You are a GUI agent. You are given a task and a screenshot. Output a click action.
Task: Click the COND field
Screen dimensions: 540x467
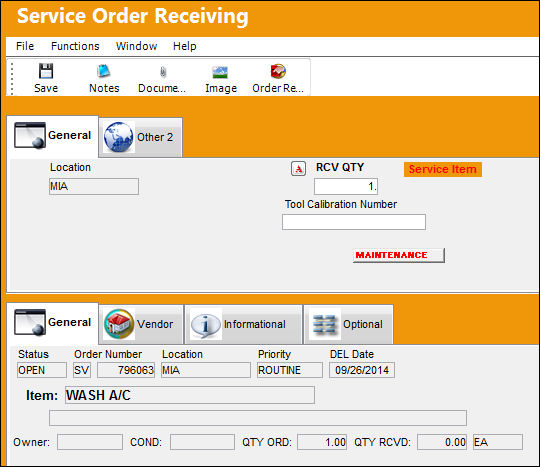pyautogui.click(x=202, y=442)
